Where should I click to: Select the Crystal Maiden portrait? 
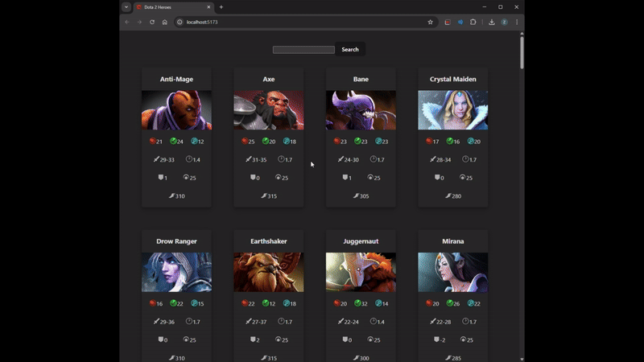point(453,110)
